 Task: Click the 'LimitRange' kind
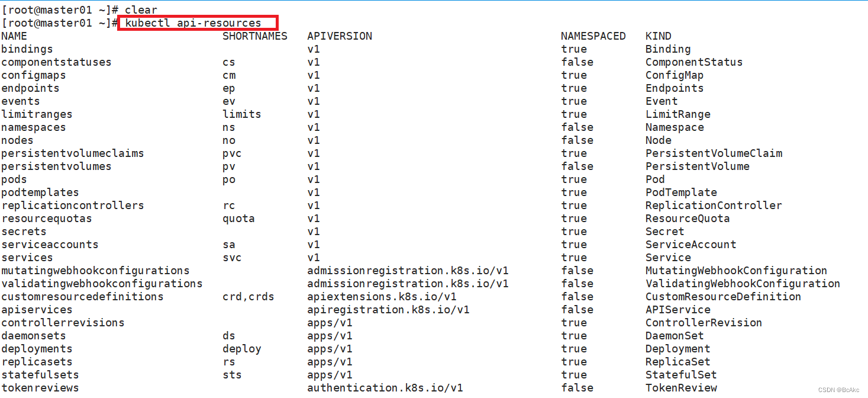678,114
